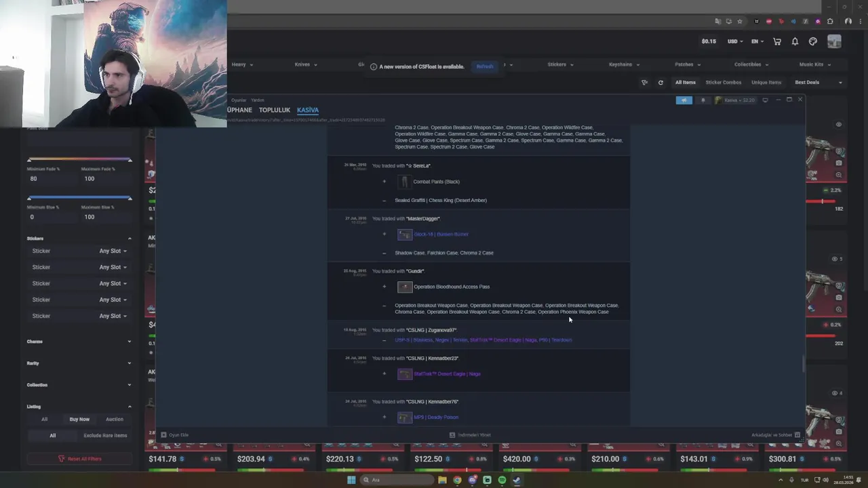868x488 pixels.
Task: Click the Glock-18 Bunsen Burner item link
Action: pos(441,235)
